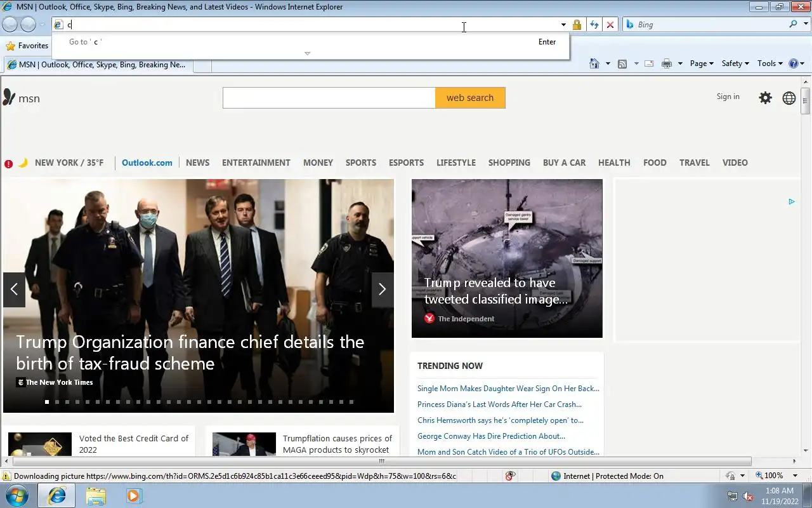The width and height of the screenshot is (812, 508).
Task: Click the AdChoices triangle icon
Action: 792,202
